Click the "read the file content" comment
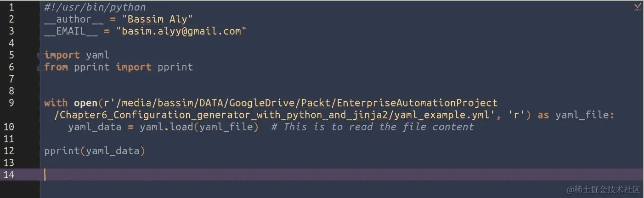644x198 pixels. (x=412, y=127)
